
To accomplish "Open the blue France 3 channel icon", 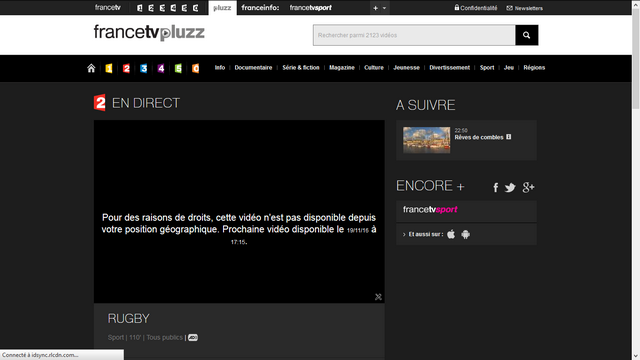I will coord(144,68).
